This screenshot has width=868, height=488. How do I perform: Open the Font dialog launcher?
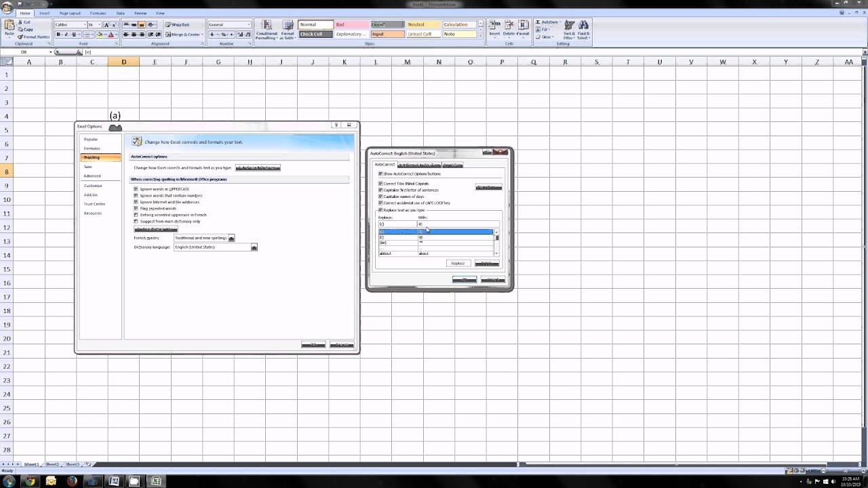pos(116,44)
